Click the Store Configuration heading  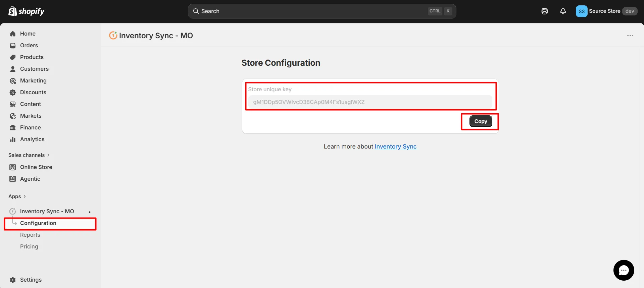click(281, 63)
